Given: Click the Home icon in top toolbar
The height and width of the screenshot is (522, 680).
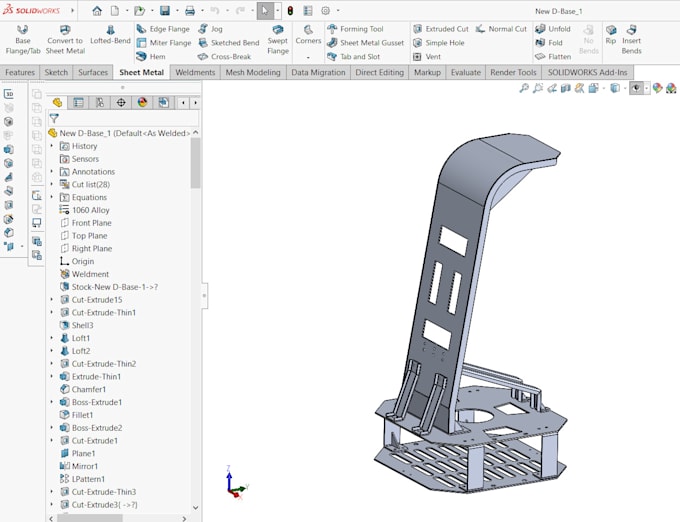Looking at the screenshot, I should 97,11.
